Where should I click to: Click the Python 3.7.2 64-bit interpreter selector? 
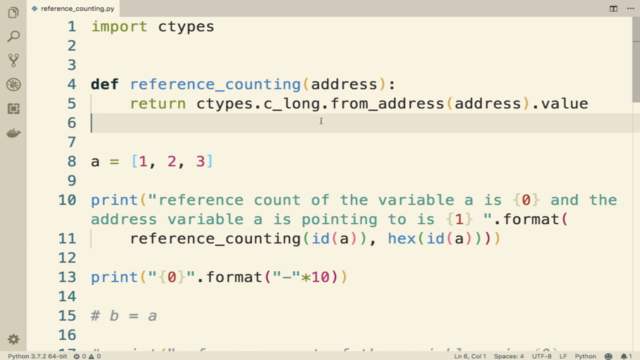tap(37, 356)
